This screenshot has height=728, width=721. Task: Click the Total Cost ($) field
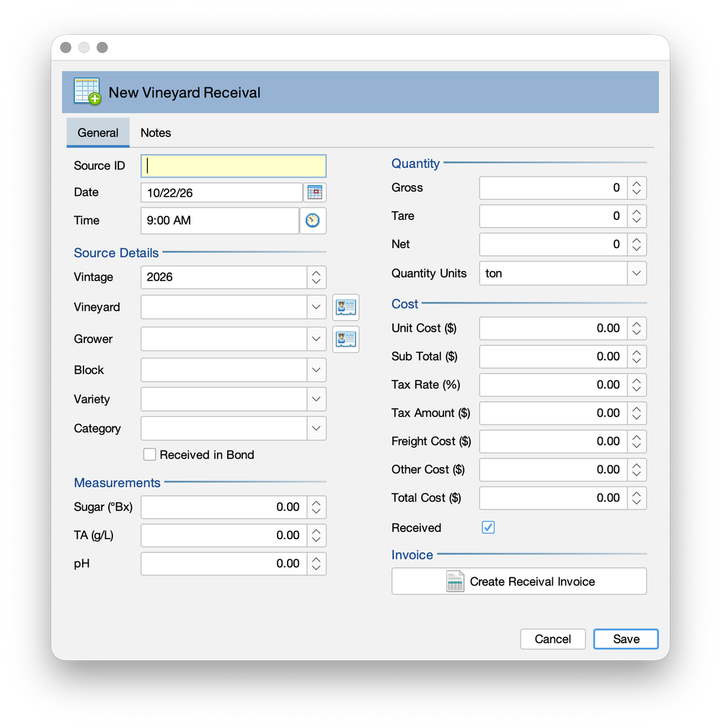tap(553, 499)
